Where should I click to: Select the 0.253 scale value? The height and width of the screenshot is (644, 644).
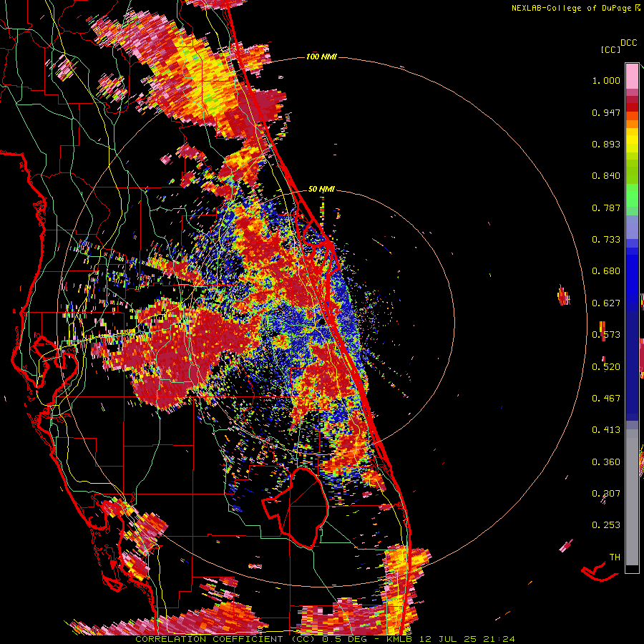tap(606, 525)
